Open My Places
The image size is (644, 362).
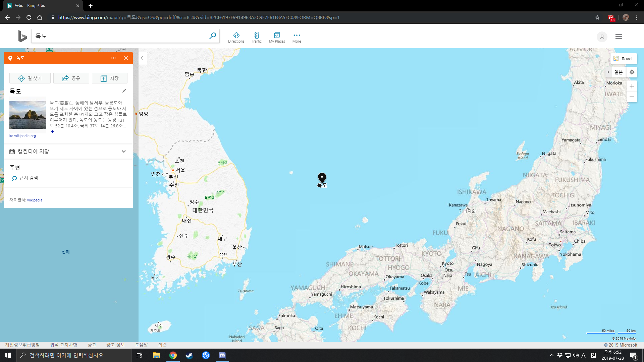tap(277, 38)
